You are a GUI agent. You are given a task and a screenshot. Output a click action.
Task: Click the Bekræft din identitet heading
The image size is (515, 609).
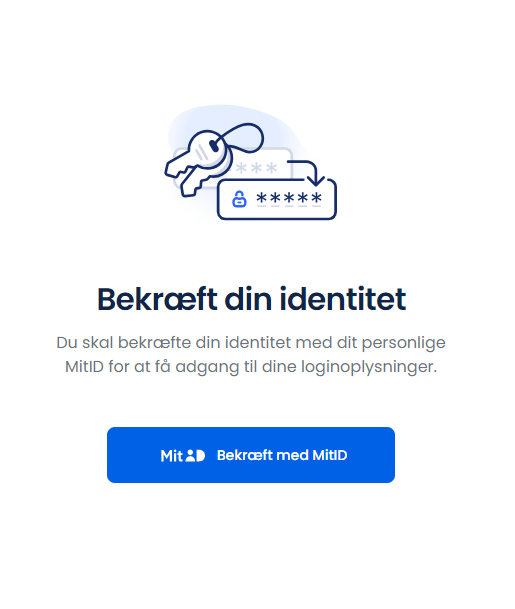click(x=251, y=299)
